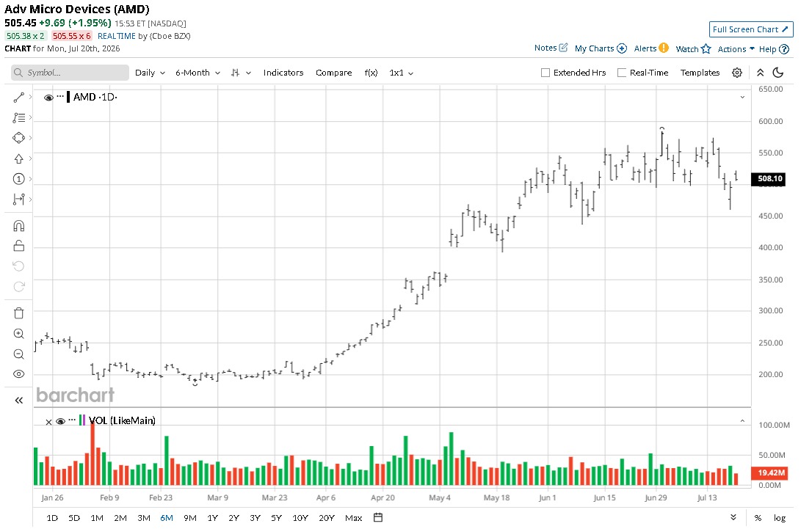Click the undo arrow icon
Image resolution: width=812 pixels, height=529 pixels.
click(x=18, y=266)
